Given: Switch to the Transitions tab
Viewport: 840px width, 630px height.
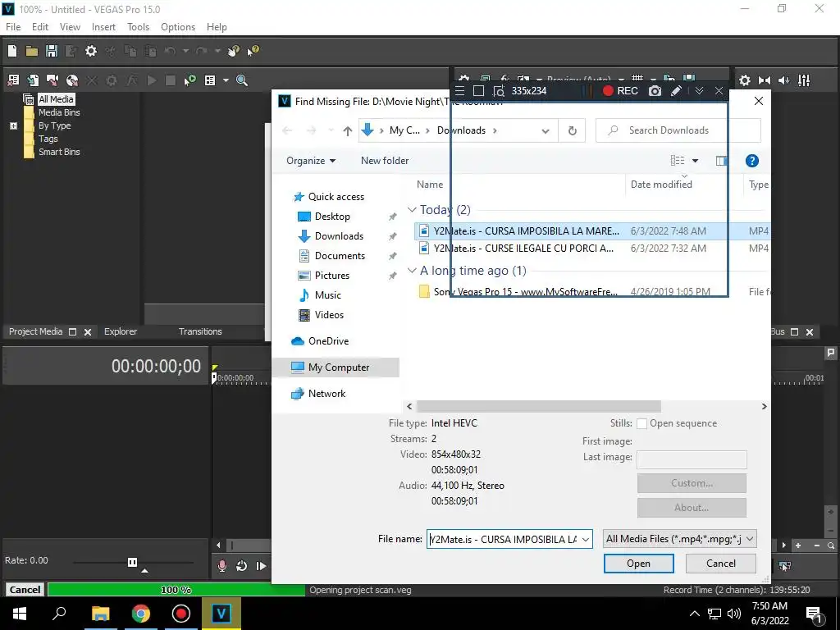Looking at the screenshot, I should point(200,331).
